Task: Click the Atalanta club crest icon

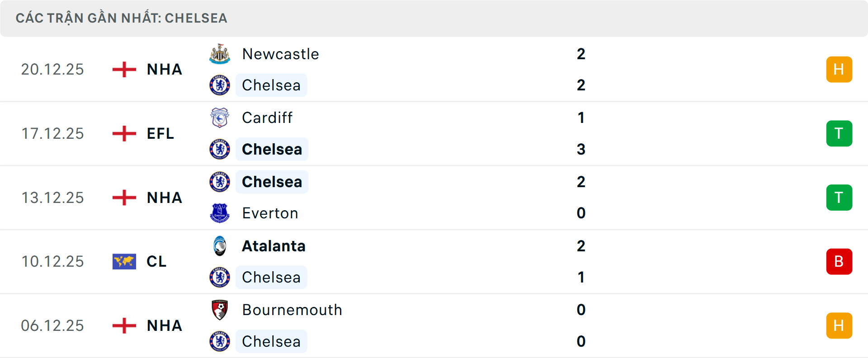Action: point(220,246)
